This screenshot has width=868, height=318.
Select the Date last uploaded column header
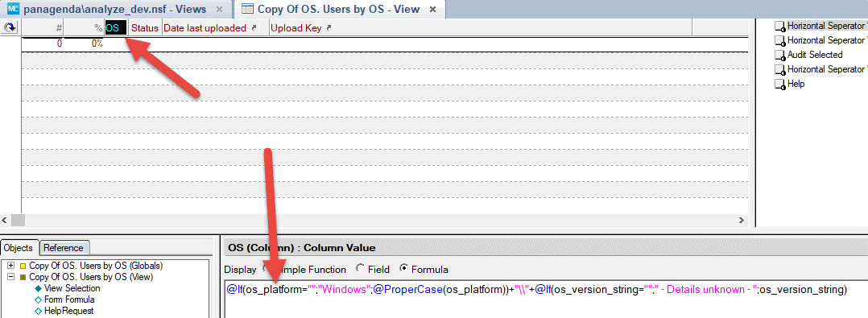click(215, 27)
